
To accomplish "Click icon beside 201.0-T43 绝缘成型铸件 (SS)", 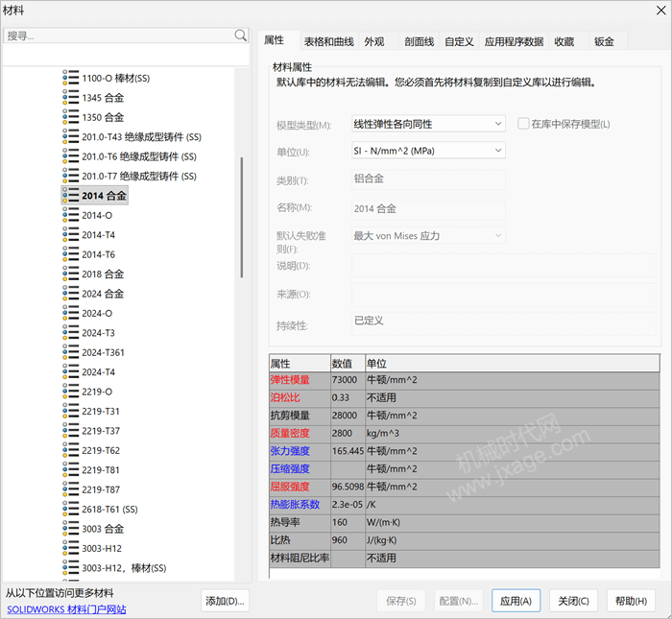I will point(71,136).
